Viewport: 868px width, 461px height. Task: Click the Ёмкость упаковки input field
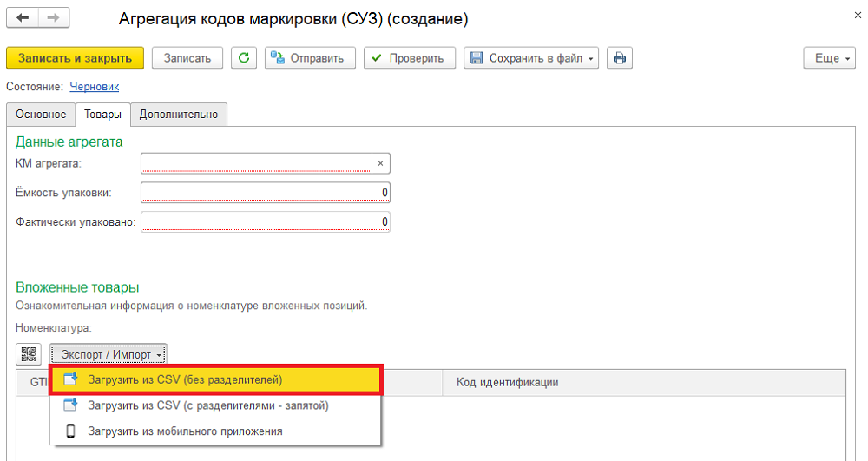click(265, 193)
